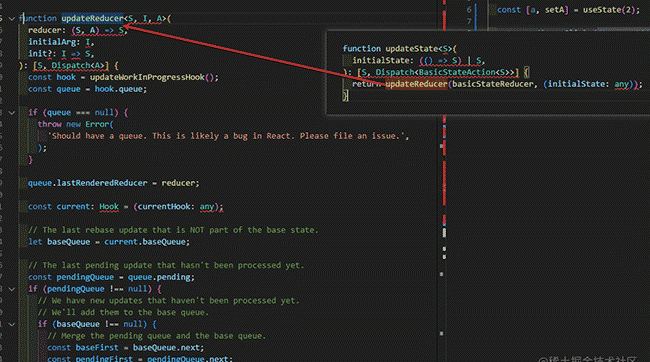Click the updateState function name in the popup

pyautogui.click(x=412, y=49)
